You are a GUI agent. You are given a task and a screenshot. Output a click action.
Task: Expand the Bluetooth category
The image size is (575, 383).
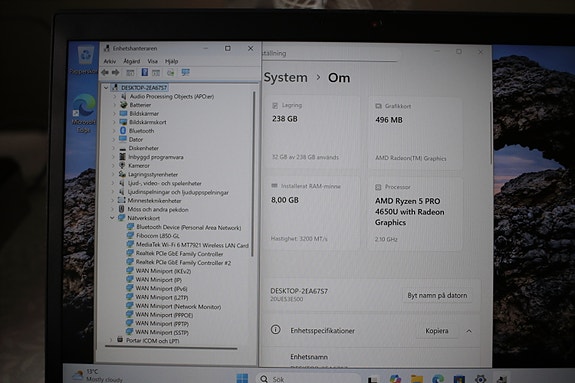[114, 131]
